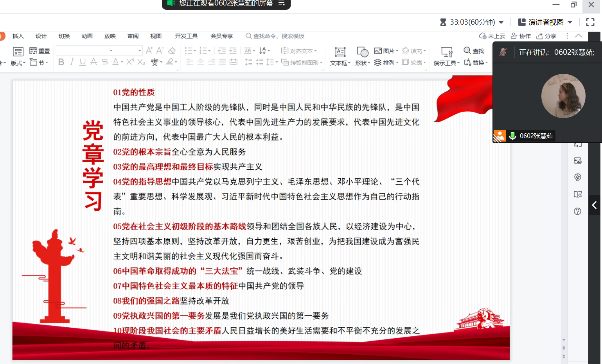Open the 插入 ribbon tab

[18, 36]
